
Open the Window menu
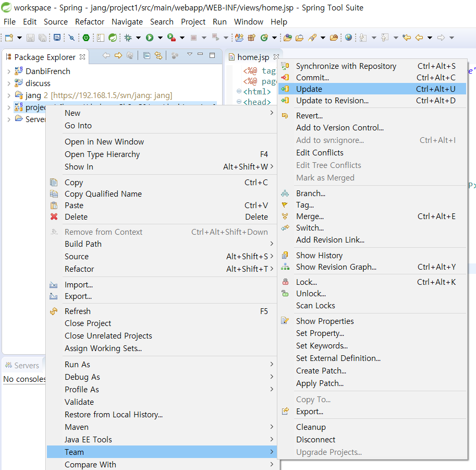pyautogui.click(x=248, y=22)
